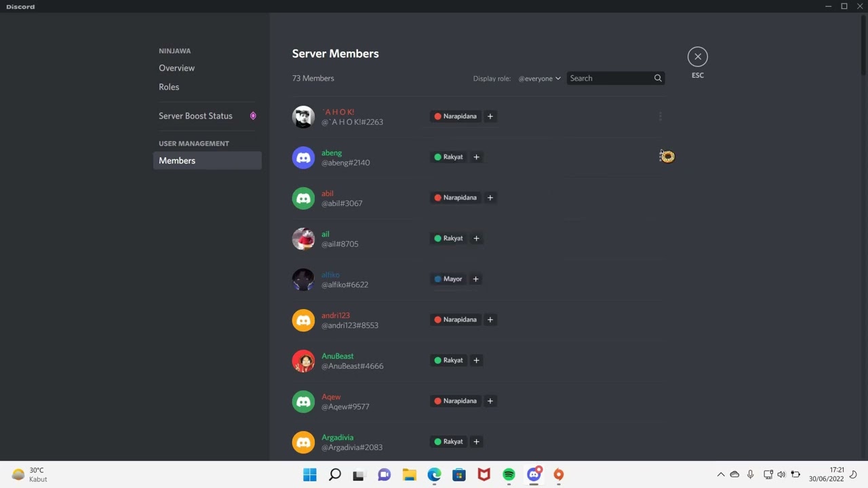Click the settings page scrollbar
868x488 pixels.
[x=863, y=44]
